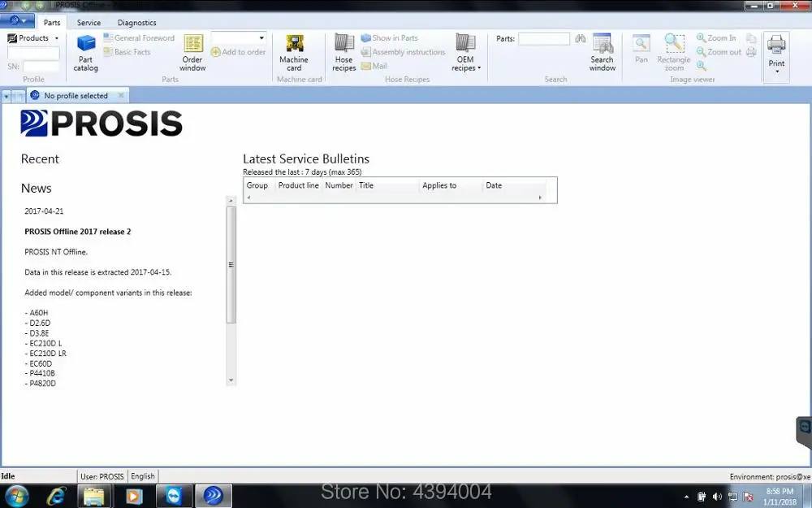Click the News scroll down arrow

(x=231, y=380)
